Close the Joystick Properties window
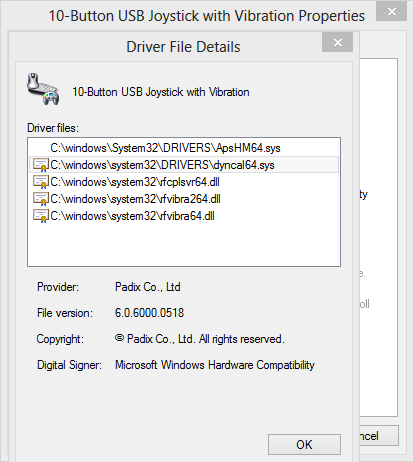This screenshot has width=414, height=462. point(392,12)
